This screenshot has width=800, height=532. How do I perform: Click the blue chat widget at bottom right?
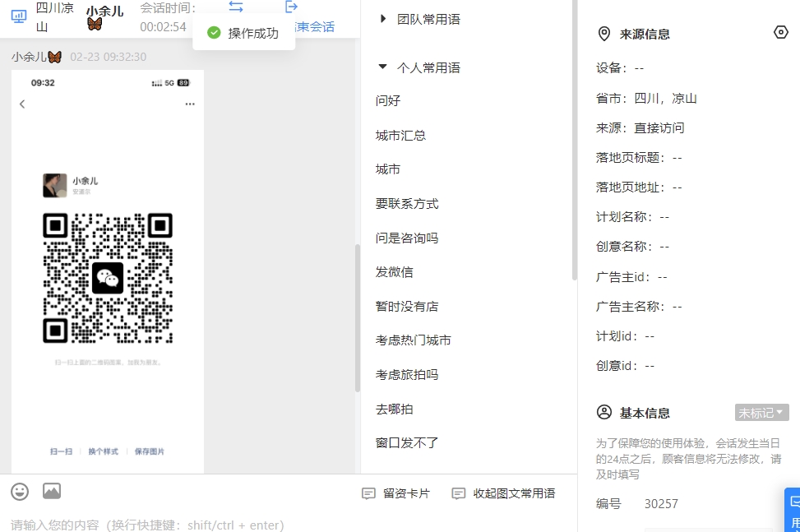click(793, 510)
